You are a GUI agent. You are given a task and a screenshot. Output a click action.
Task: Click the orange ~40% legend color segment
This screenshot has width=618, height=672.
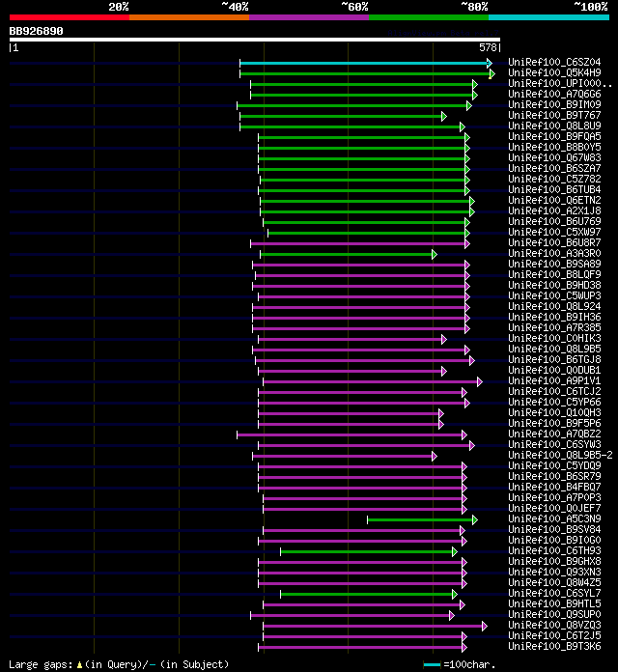pyautogui.click(x=189, y=17)
